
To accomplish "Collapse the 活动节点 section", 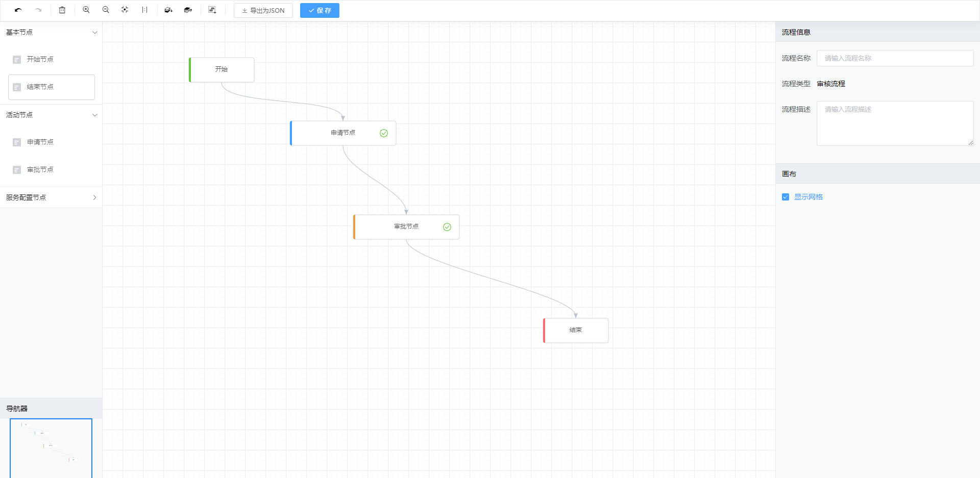I will 51,115.
